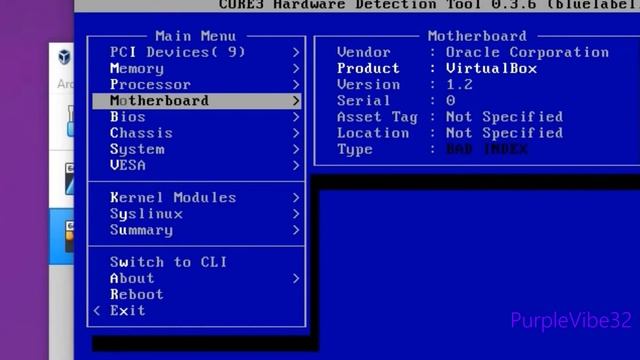Click the Version value 1.2
The image size is (640, 360).
pos(459,84)
